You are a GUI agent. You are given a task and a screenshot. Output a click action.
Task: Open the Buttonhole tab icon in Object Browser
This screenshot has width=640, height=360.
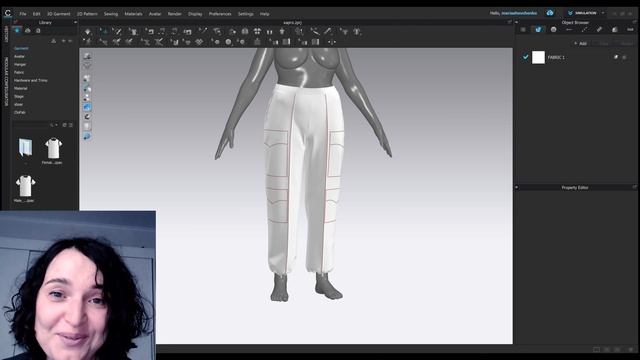point(569,29)
